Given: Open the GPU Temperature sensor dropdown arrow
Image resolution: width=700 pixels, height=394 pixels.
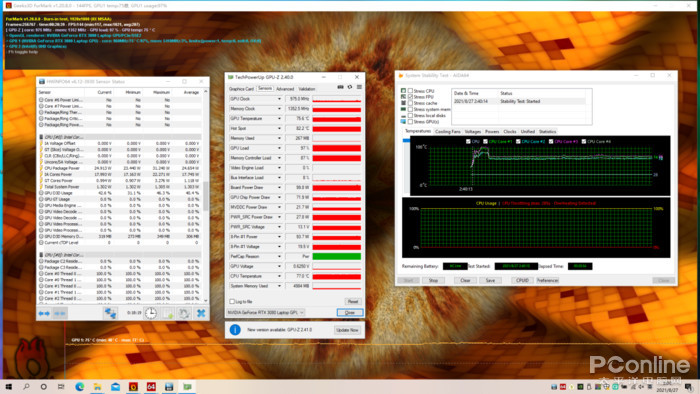Looking at the screenshot, I should 279,119.
